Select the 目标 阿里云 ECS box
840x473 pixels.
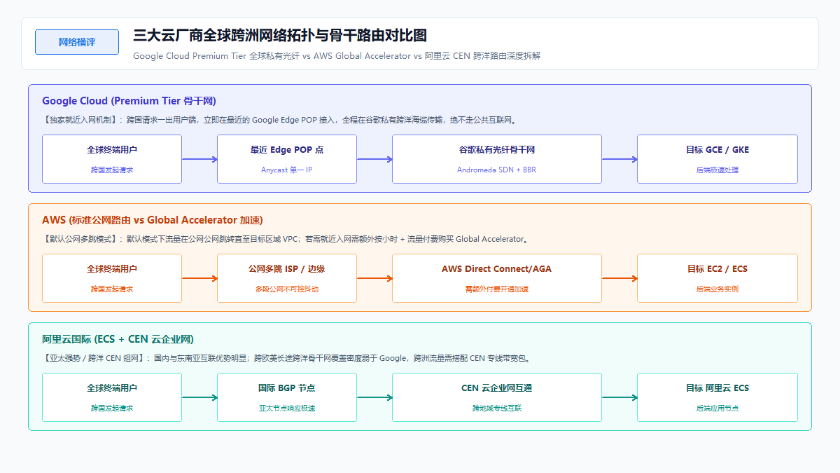point(717,397)
